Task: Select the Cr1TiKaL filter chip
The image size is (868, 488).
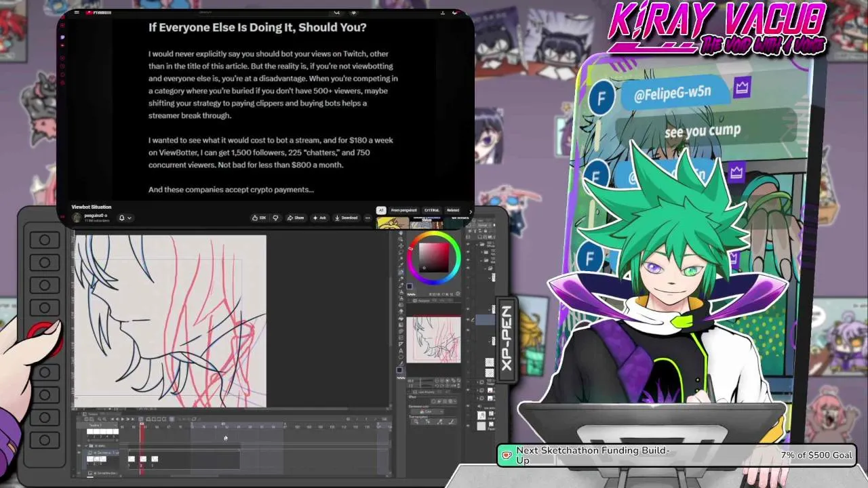Action: click(x=431, y=210)
